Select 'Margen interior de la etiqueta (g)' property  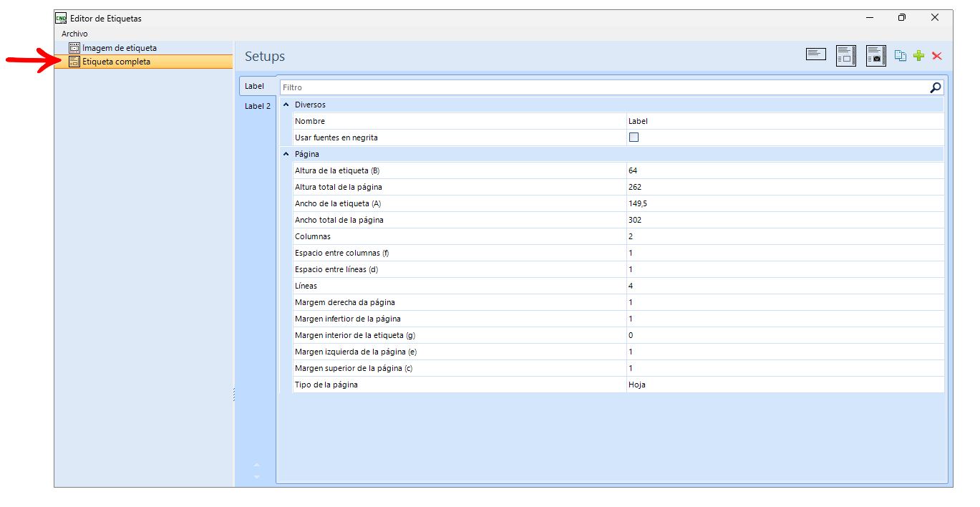355,335
